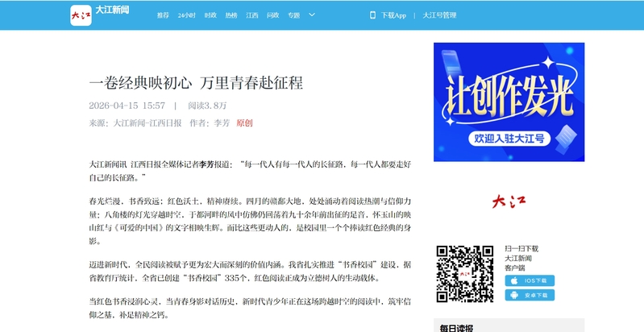Open the 江西 nav item

click(252, 15)
